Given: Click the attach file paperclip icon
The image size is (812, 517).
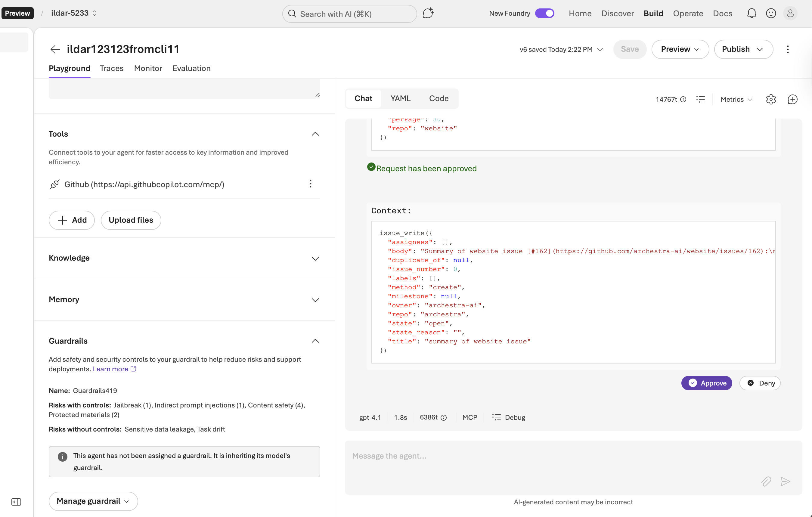Looking at the screenshot, I should 766,481.
